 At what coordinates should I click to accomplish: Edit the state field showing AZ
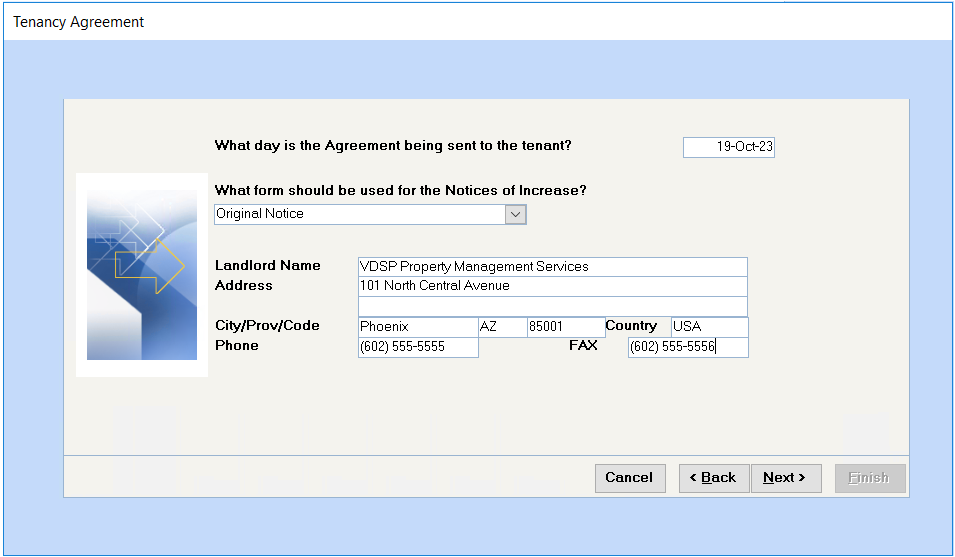click(502, 327)
